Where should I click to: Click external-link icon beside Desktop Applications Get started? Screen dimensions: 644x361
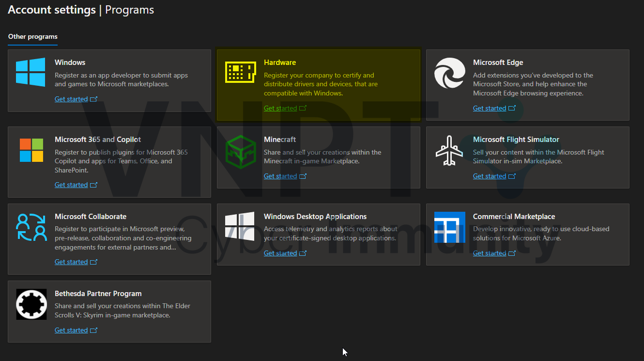[x=303, y=253]
